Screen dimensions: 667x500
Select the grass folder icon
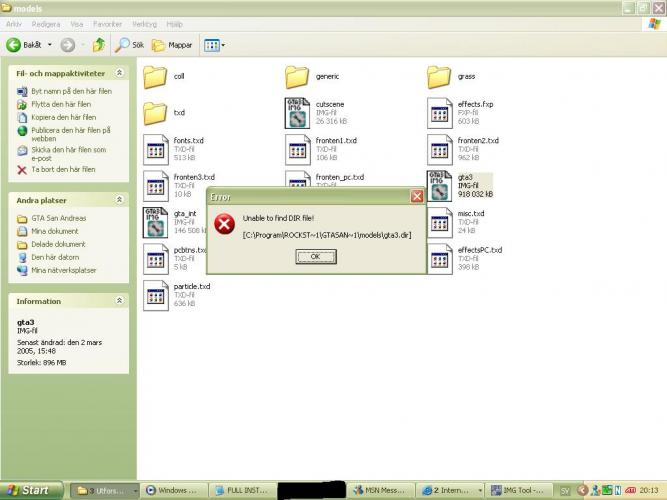click(439, 77)
